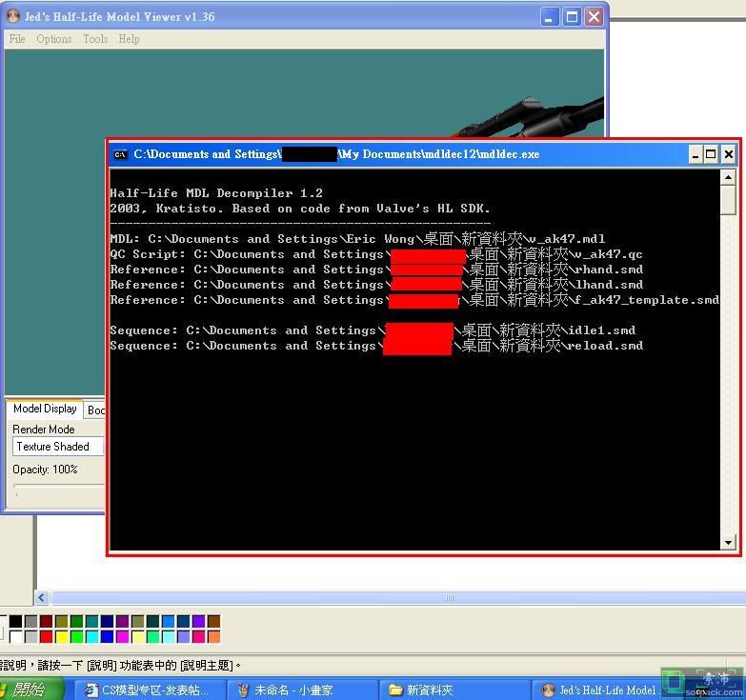Pick the bright cyan color swatch

coord(91,636)
